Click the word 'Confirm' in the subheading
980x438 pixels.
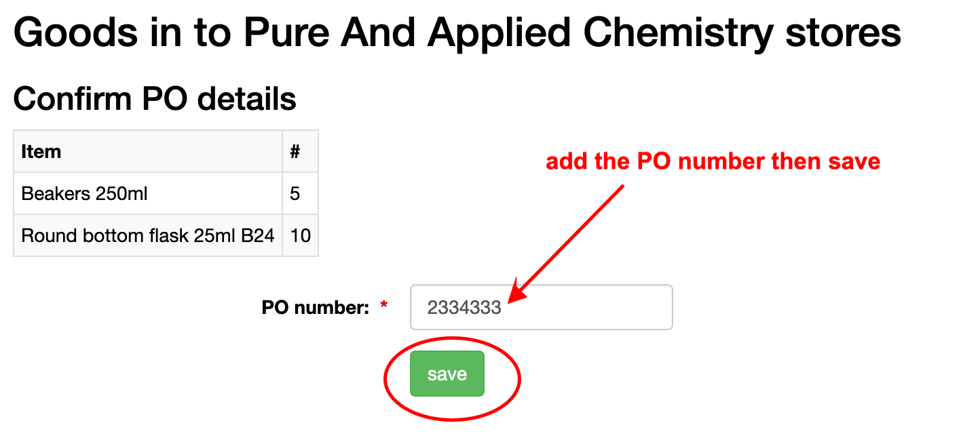tap(71, 99)
